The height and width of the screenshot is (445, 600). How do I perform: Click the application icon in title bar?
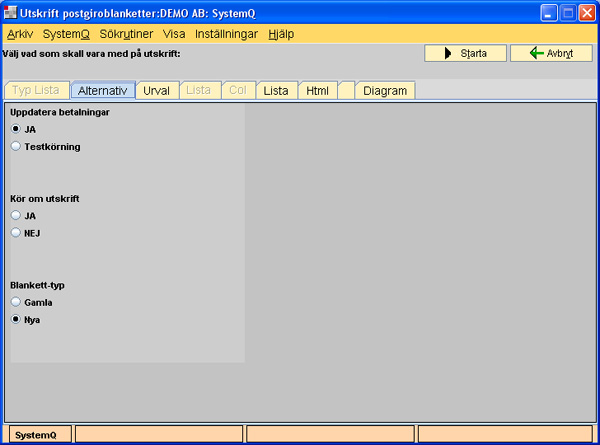tap(11, 13)
